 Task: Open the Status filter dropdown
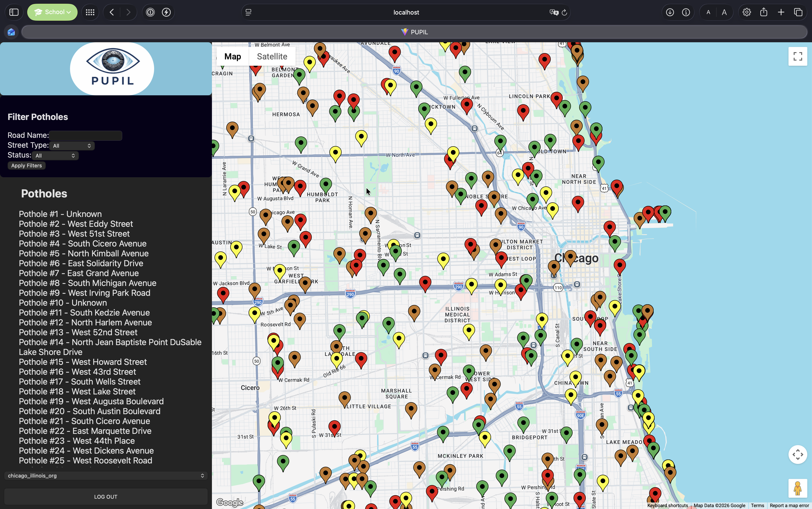point(55,155)
